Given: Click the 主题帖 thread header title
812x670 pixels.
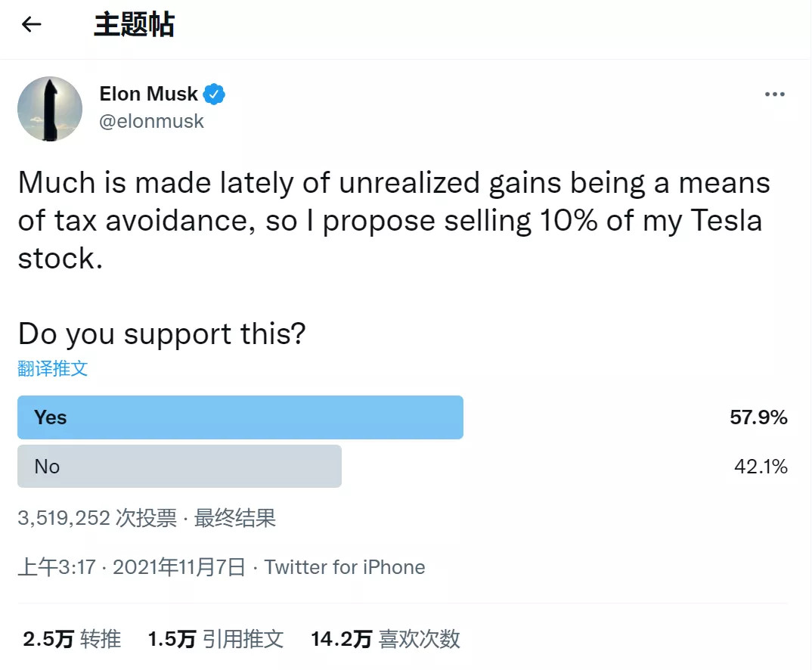Looking at the screenshot, I should (134, 24).
